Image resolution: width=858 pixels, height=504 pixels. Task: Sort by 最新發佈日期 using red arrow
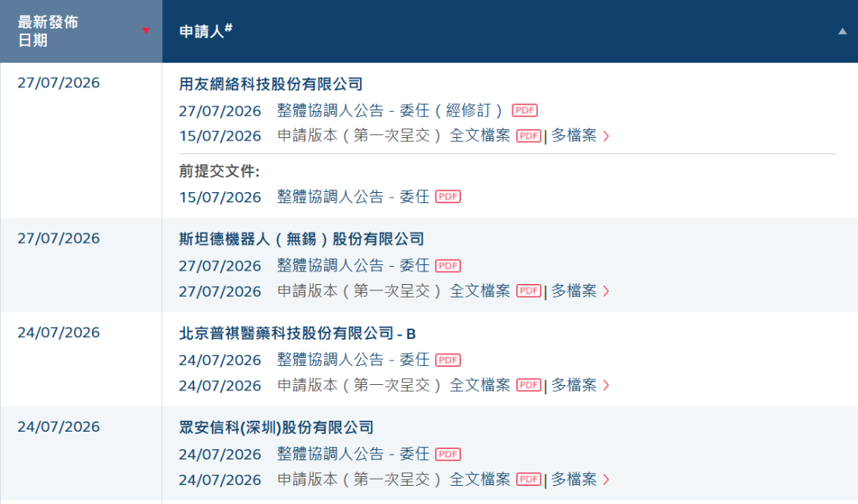tap(146, 31)
